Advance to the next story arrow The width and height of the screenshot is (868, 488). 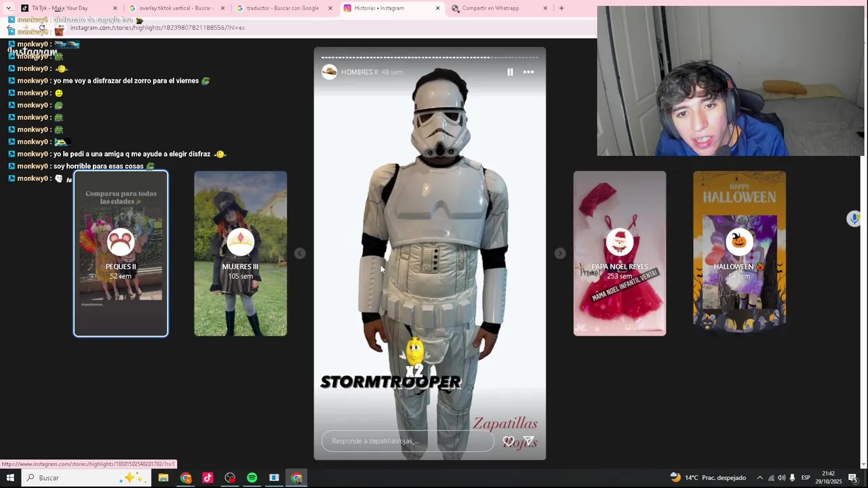click(x=559, y=253)
